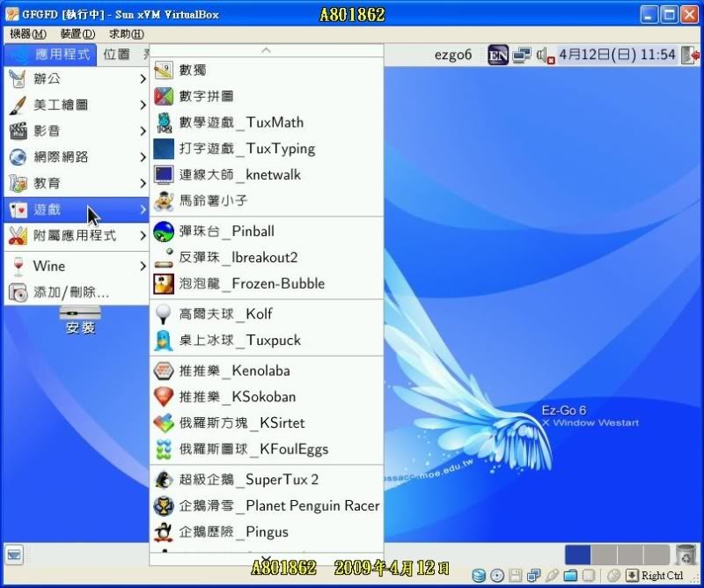Launch TuxTyping 打字遊戲 icon
The width and height of the screenshot is (704, 588).
[164, 149]
